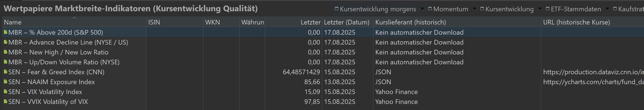Expand the Momentum view dropdown arrow
This screenshot has width=644, height=110.
(474, 9)
